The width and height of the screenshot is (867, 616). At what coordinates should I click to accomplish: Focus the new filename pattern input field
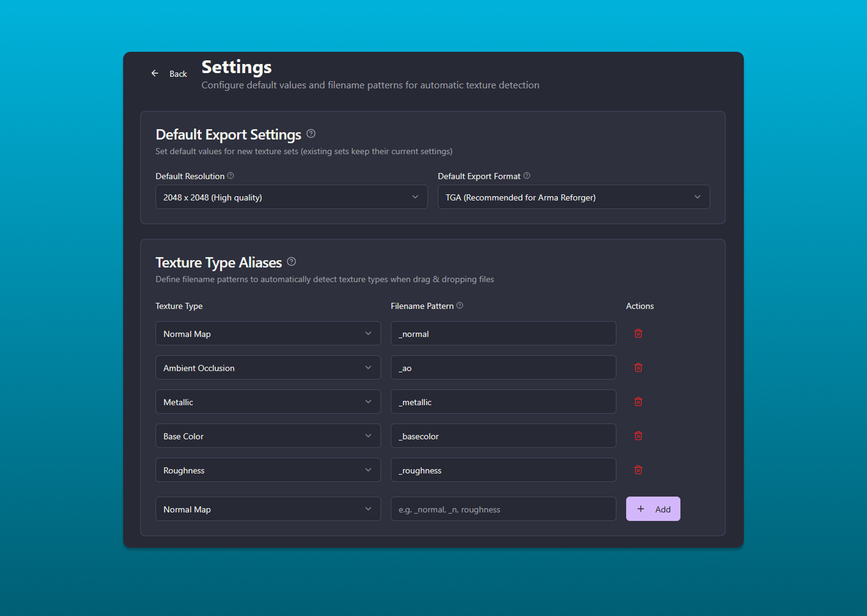pos(503,509)
